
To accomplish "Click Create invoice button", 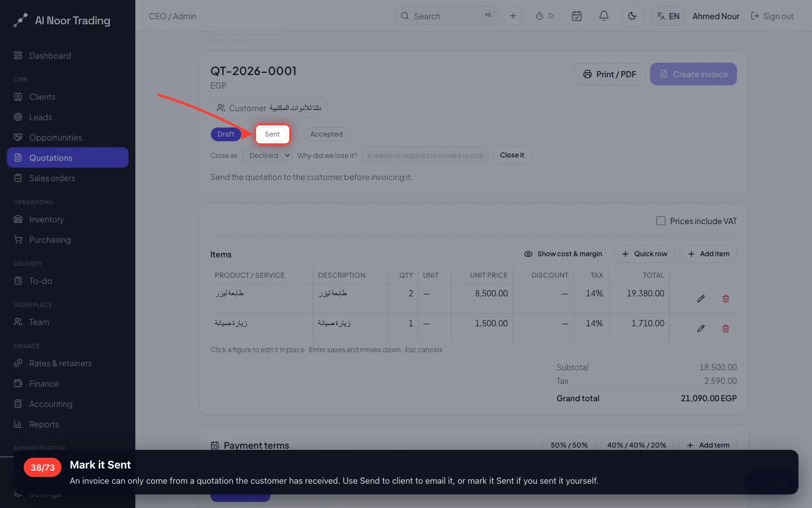I will click(x=693, y=74).
